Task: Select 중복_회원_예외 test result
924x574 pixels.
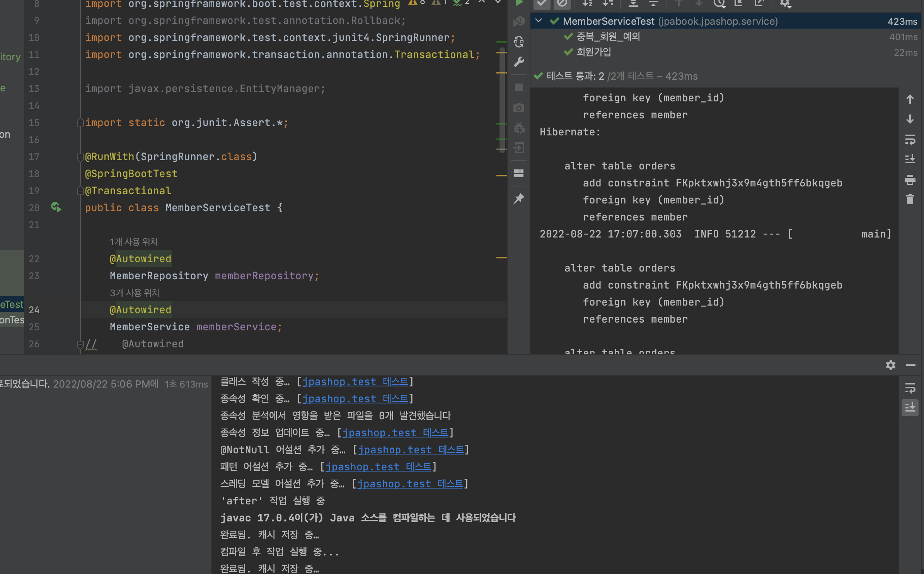Action: click(608, 37)
